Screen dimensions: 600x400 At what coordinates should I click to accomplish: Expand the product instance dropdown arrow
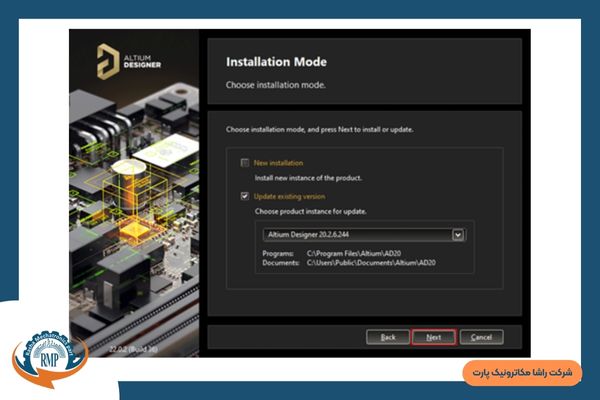[458, 235]
